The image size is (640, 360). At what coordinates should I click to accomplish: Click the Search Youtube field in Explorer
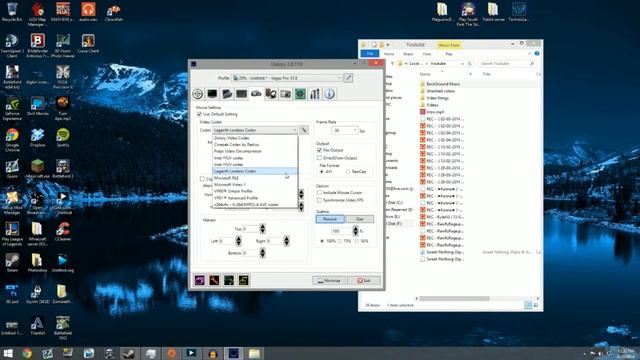[507, 64]
